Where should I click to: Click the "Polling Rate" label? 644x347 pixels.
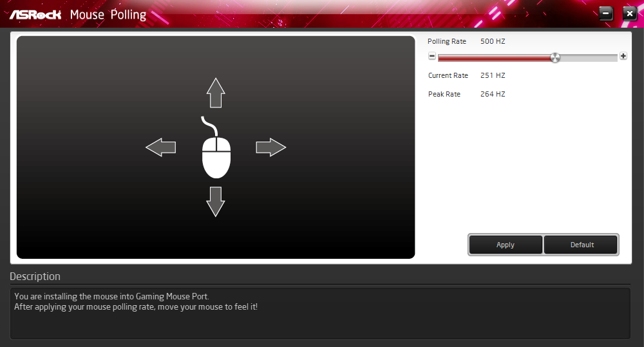point(447,41)
